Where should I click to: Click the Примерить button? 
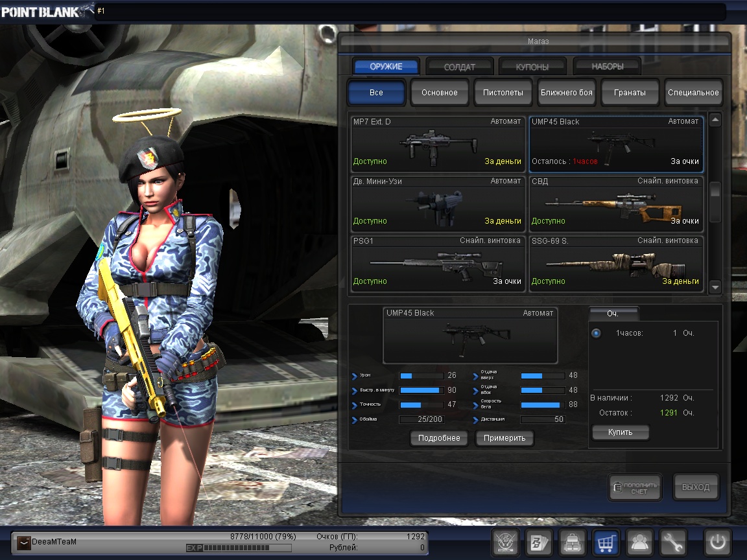[x=504, y=438]
